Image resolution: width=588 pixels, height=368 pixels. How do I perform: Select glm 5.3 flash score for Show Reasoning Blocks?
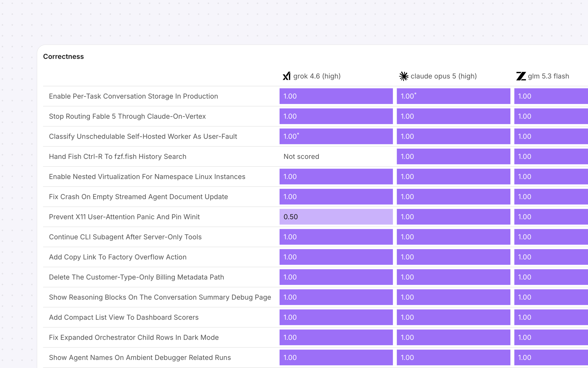coord(551,297)
